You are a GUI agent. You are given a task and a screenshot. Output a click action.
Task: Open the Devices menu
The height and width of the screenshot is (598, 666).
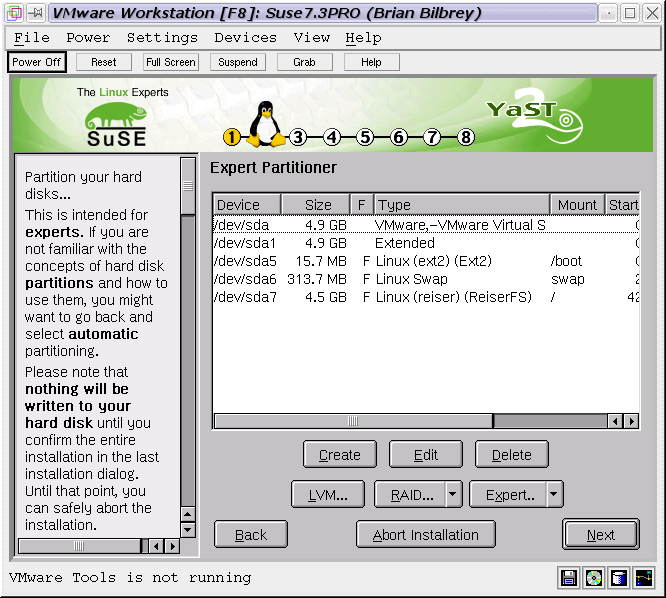coord(245,37)
